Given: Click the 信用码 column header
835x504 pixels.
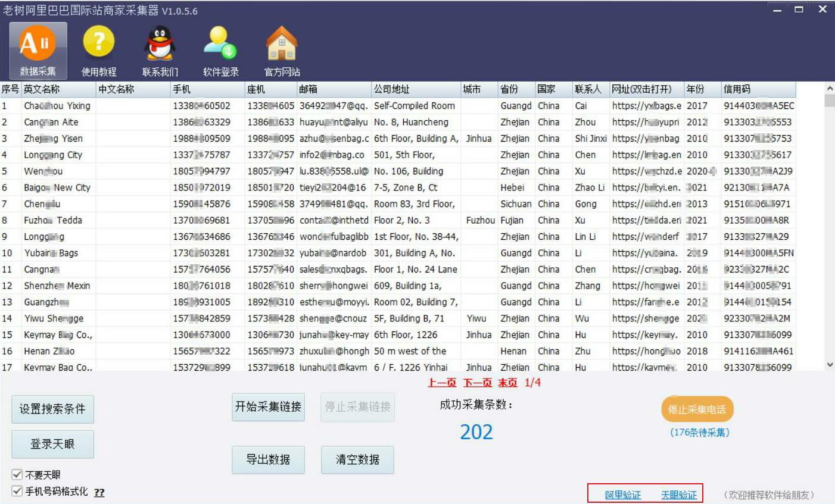Looking at the screenshot, I should tap(759, 89).
